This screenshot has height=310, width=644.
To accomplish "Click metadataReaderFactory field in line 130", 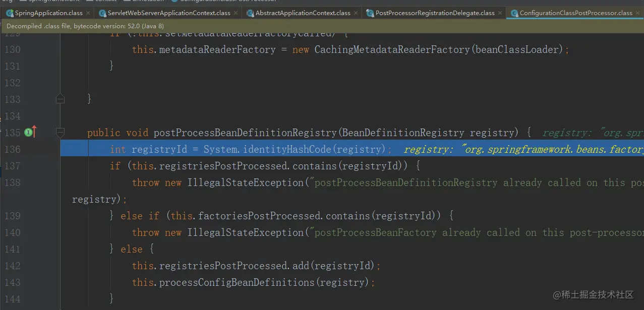I will pos(217,49).
